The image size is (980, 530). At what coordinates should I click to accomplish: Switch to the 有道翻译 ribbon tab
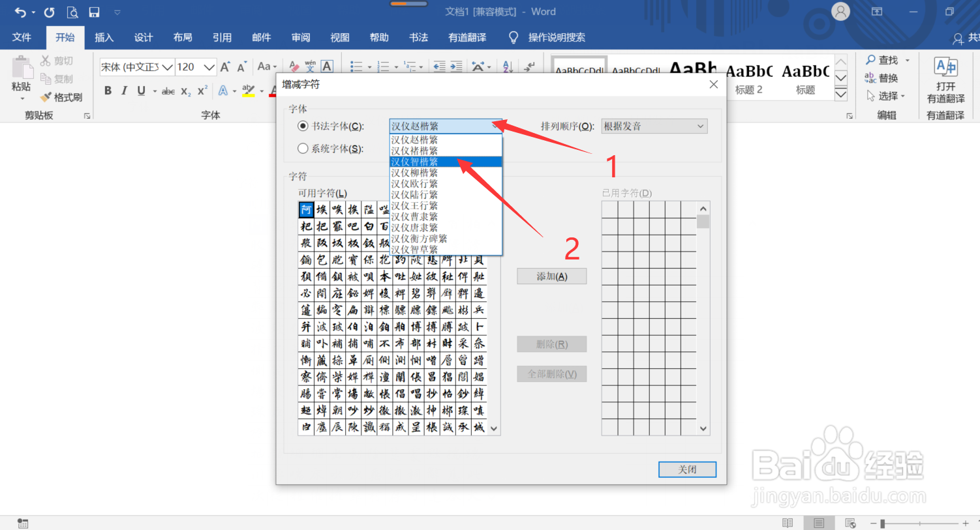tap(467, 37)
